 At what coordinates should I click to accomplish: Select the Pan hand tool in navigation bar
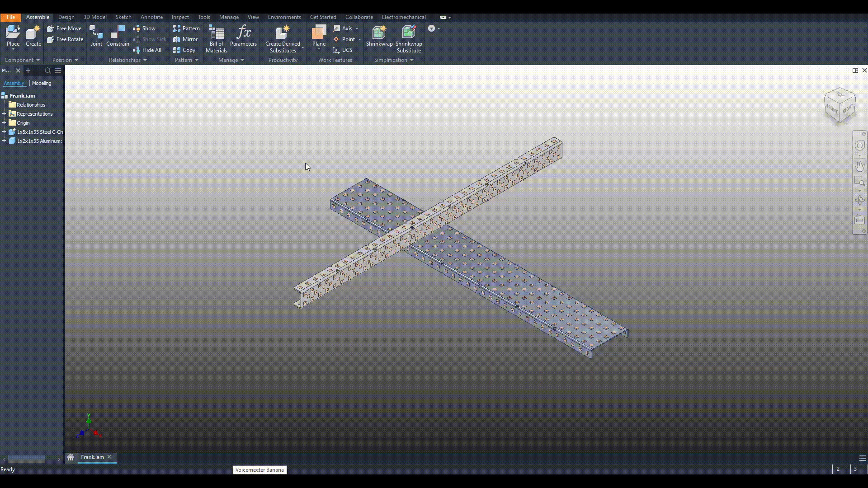[859, 166]
